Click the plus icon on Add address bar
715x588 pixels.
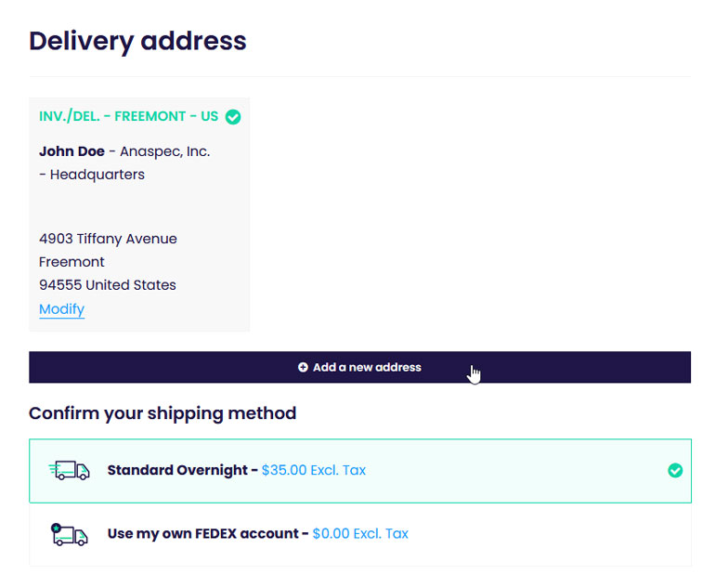click(x=303, y=367)
